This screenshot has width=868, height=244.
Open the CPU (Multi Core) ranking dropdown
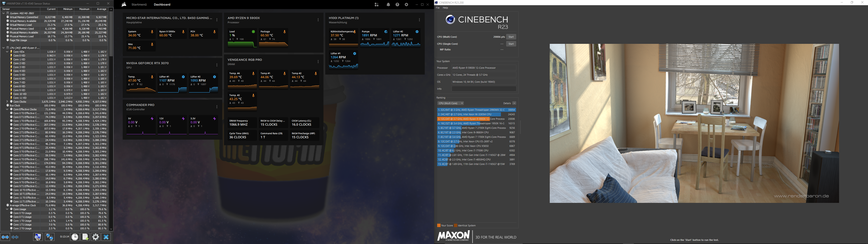click(x=451, y=103)
